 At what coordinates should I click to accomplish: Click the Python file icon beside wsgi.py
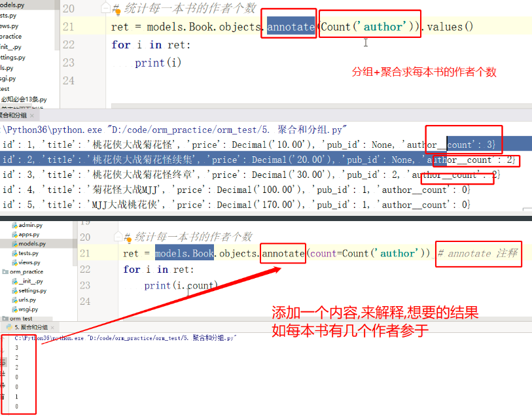click(14, 309)
